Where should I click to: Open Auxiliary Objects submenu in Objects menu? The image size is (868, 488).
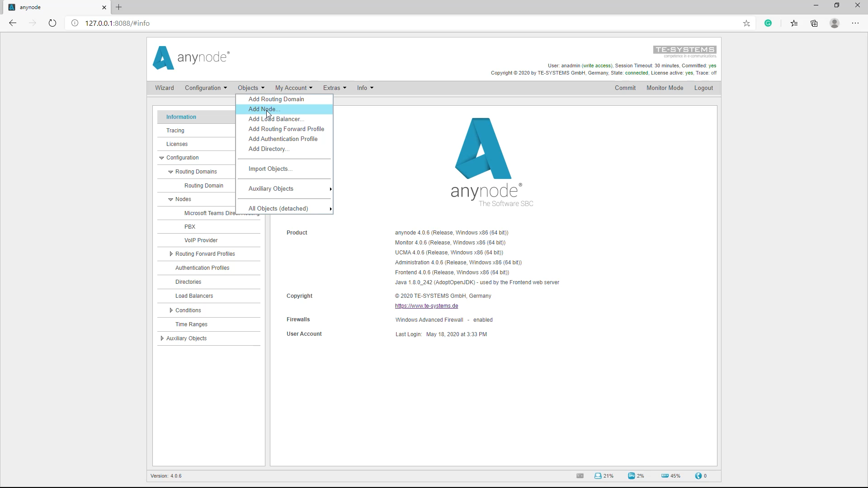coord(285,188)
